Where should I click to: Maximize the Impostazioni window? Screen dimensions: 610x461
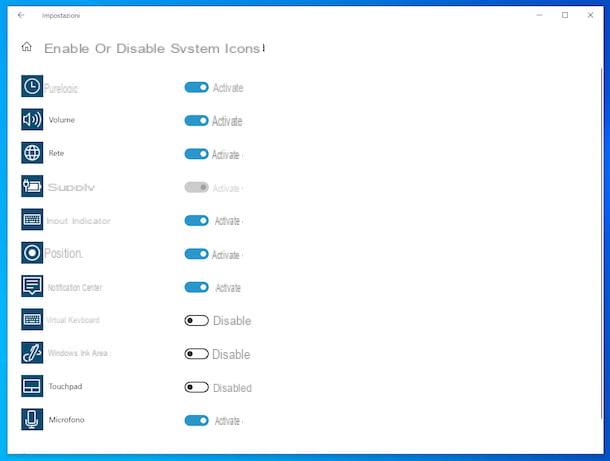pyautogui.click(x=565, y=15)
